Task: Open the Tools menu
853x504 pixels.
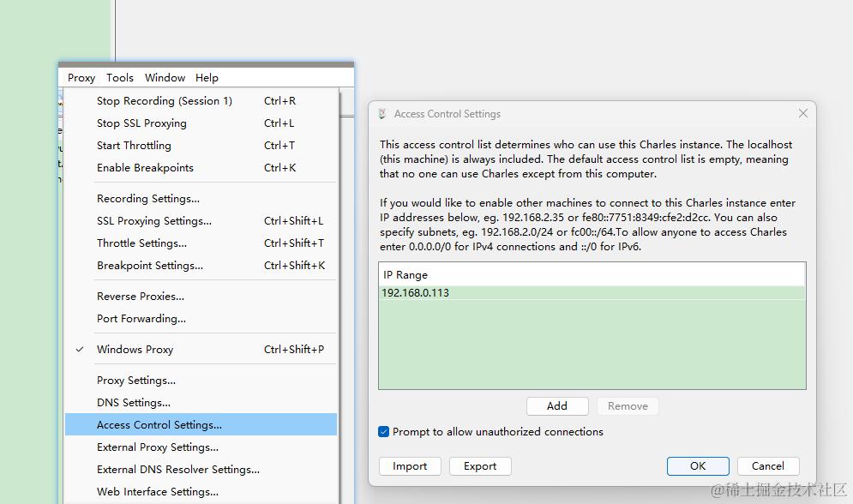Action: click(x=120, y=78)
